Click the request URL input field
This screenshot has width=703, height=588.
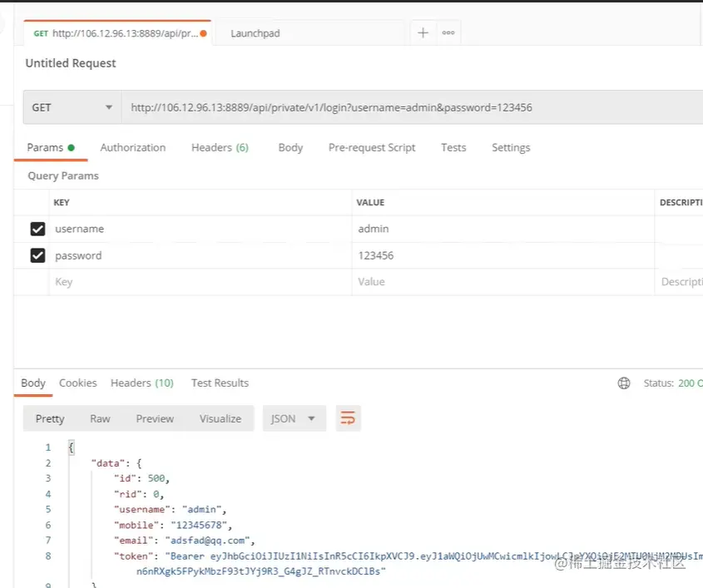pyautogui.click(x=413, y=107)
